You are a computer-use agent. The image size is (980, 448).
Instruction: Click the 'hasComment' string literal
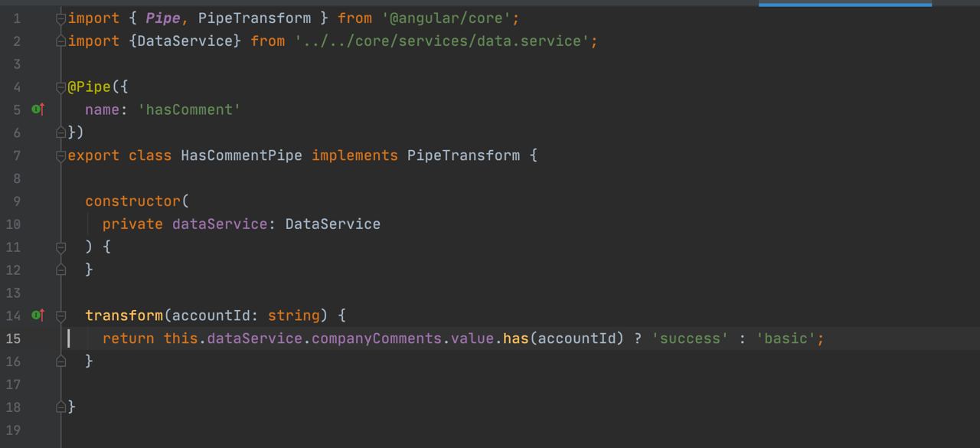[x=189, y=110]
